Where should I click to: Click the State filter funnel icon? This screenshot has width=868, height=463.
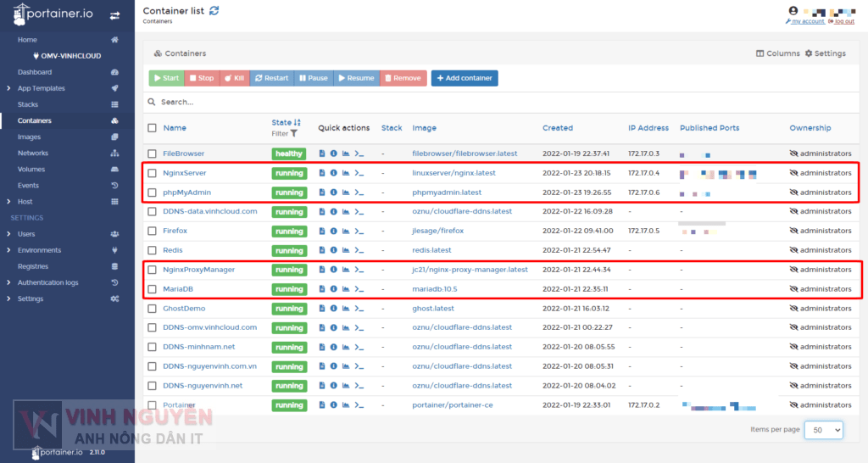[x=294, y=134]
